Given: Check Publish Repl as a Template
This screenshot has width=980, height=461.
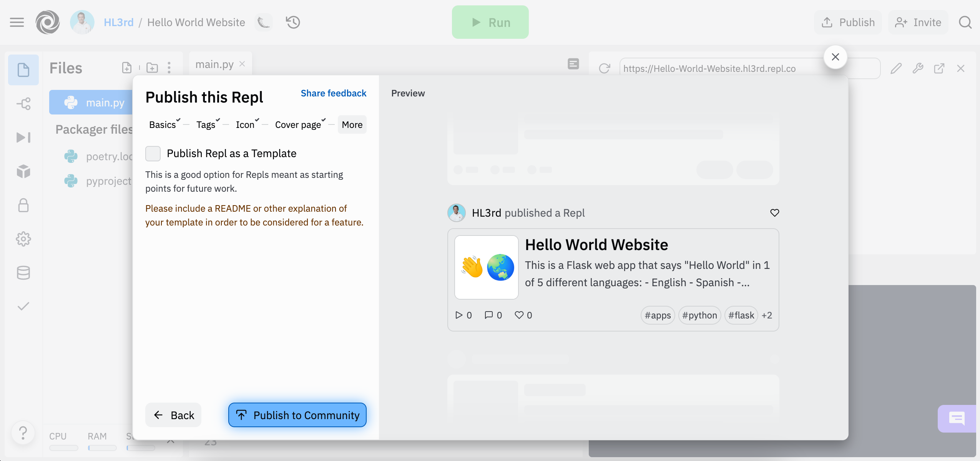Looking at the screenshot, I should 153,154.
